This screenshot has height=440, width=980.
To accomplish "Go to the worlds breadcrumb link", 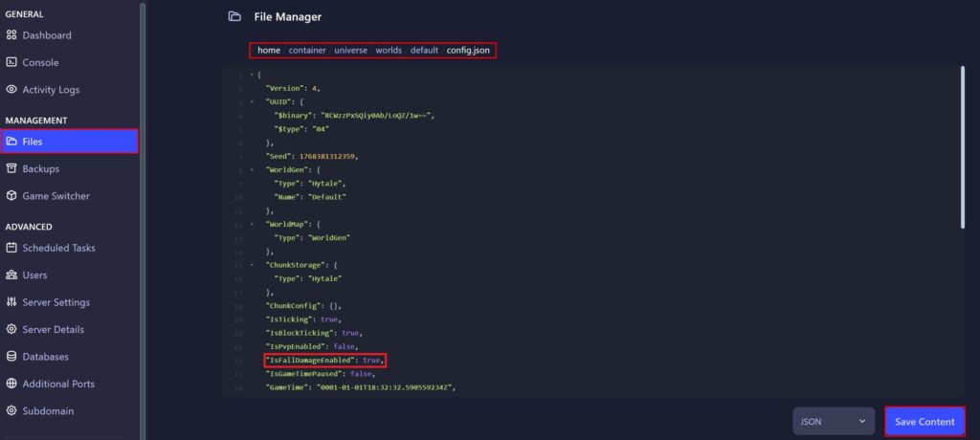I will click(x=389, y=50).
